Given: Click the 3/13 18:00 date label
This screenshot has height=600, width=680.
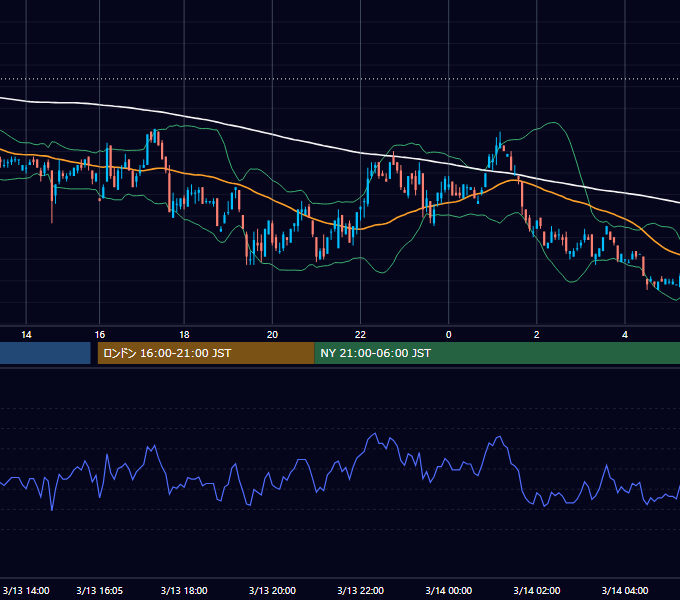Looking at the screenshot, I should pos(184,590).
